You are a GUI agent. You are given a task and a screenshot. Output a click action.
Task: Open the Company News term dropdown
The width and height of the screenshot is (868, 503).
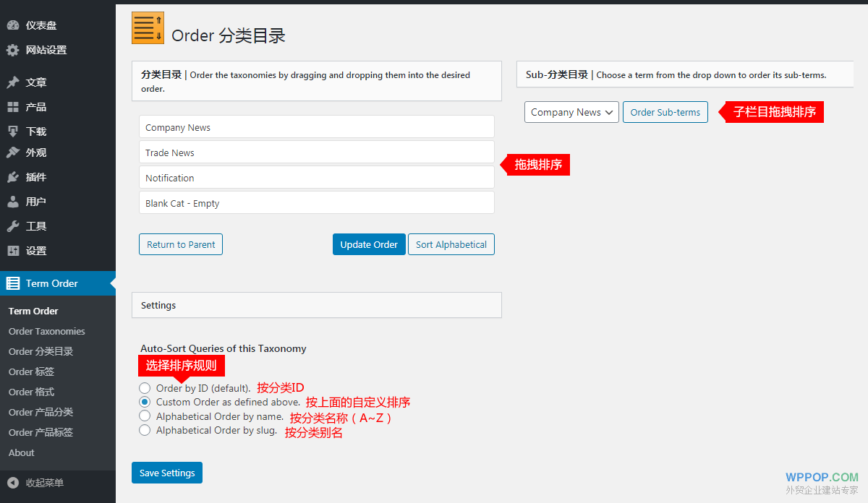click(571, 112)
